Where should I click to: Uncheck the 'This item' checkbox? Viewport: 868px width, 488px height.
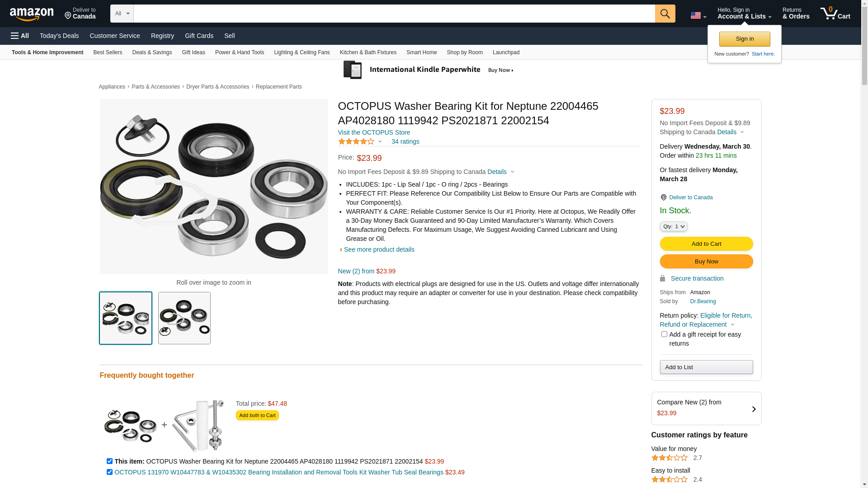tap(109, 461)
